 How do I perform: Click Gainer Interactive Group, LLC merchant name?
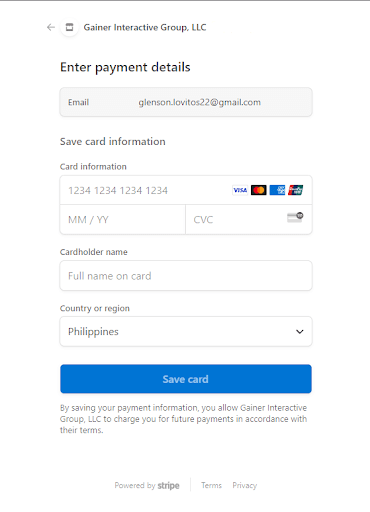[x=145, y=27]
